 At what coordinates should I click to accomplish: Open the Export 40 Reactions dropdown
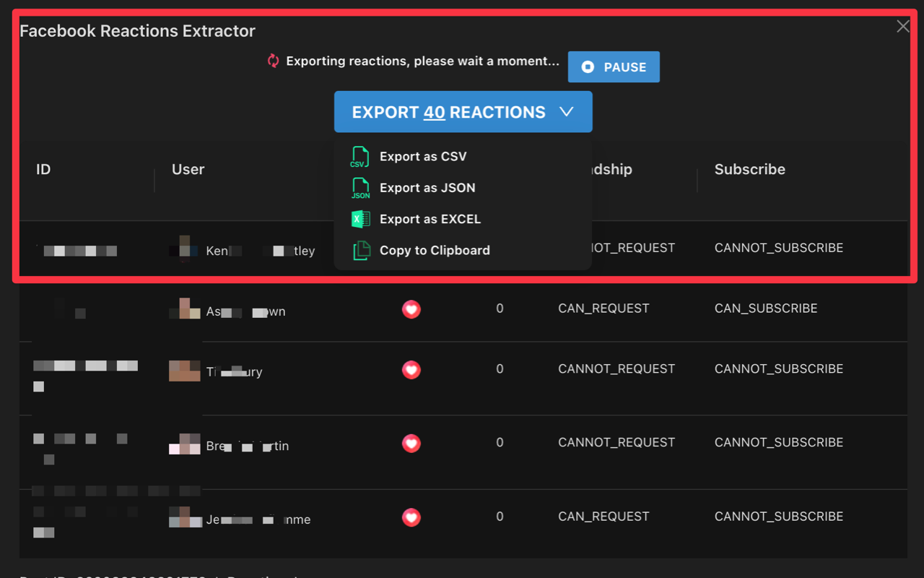[x=463, y=112]
